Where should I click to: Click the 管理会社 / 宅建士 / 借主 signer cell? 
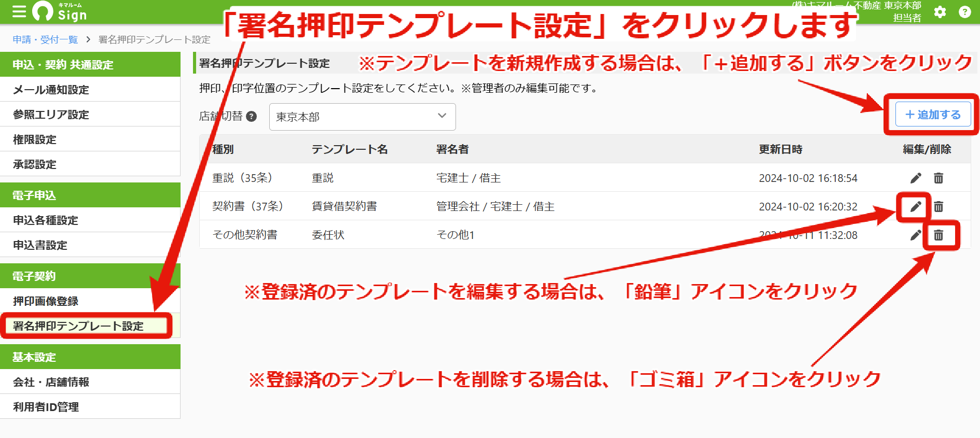[x=495, y=206]
